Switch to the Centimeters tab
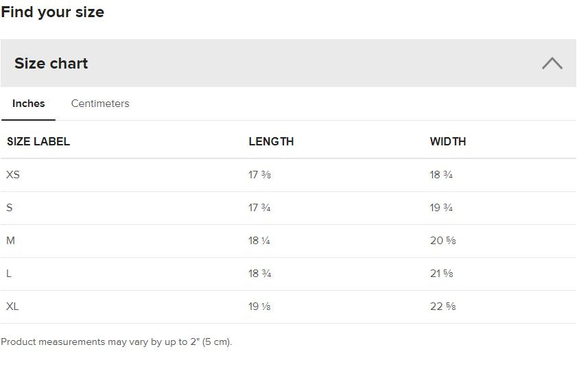 coord(100,104)
